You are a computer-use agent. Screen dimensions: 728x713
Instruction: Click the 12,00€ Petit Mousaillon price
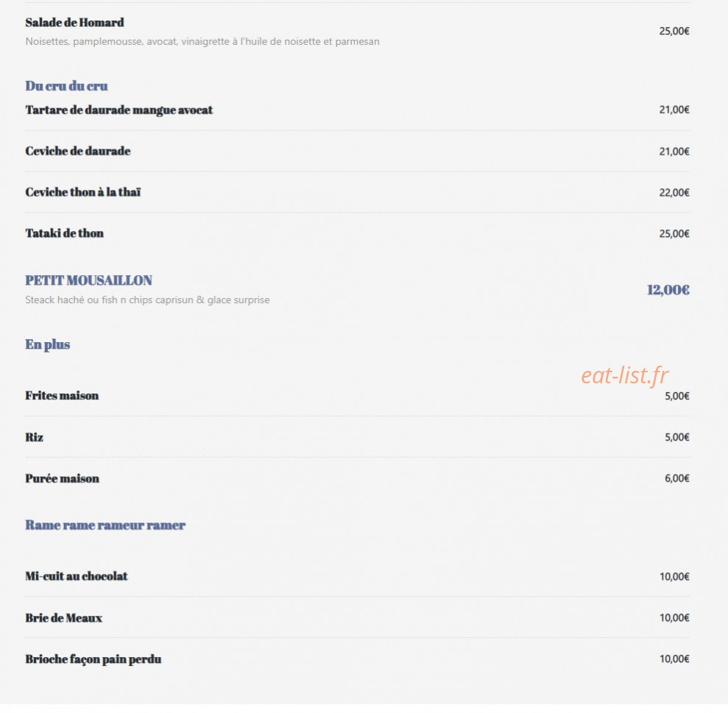668,290
